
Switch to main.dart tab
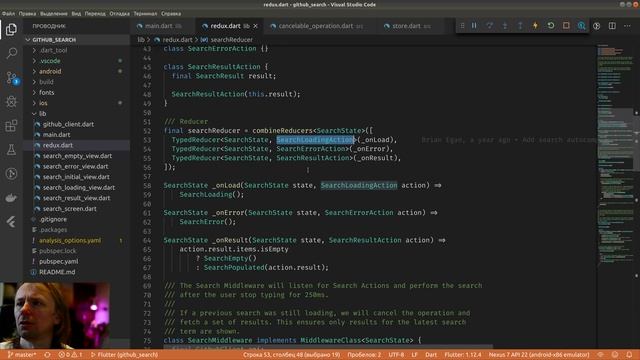coord(162,26)
